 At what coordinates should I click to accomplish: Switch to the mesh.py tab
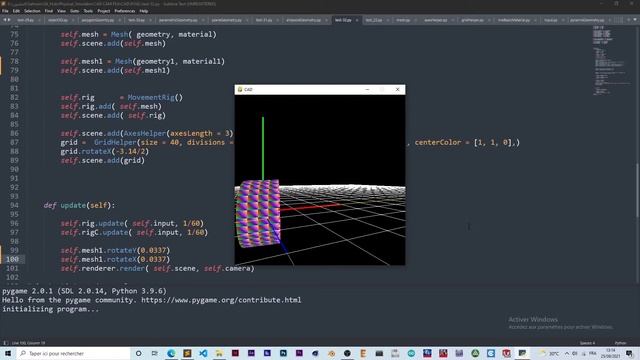pos(403,20)
